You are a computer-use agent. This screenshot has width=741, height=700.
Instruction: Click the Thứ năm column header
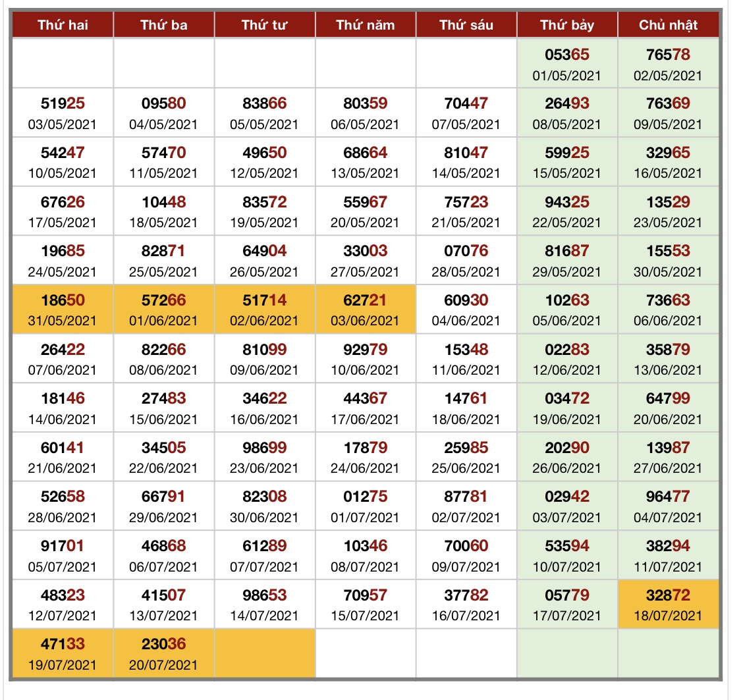[366, 24]
